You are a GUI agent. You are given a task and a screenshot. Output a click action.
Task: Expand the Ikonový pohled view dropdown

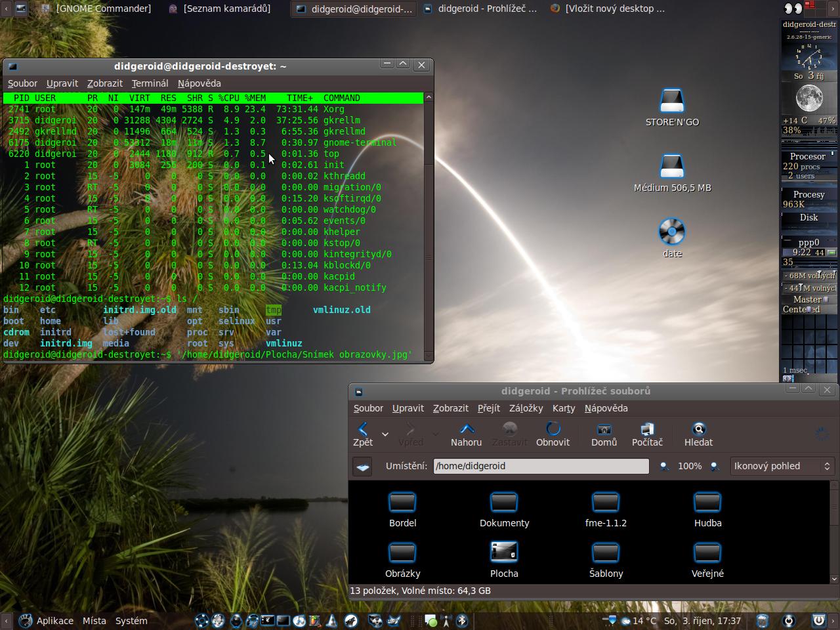click(x=782, y=466)
